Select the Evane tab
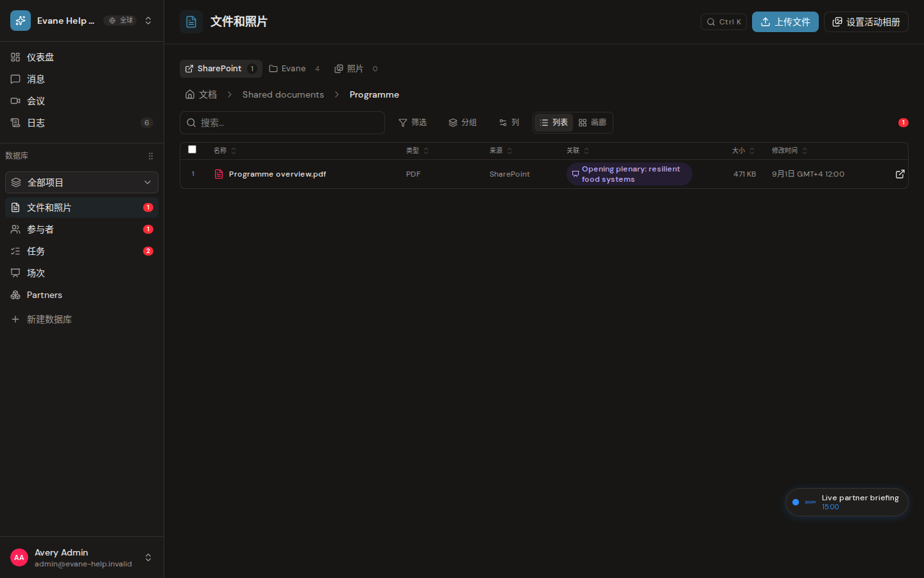 (x=295, y=69)
